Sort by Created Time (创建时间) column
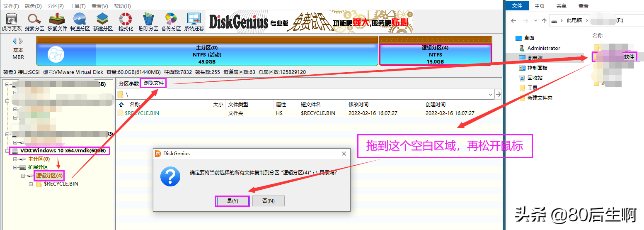This screenshot has height=230, width=644. 436,105
